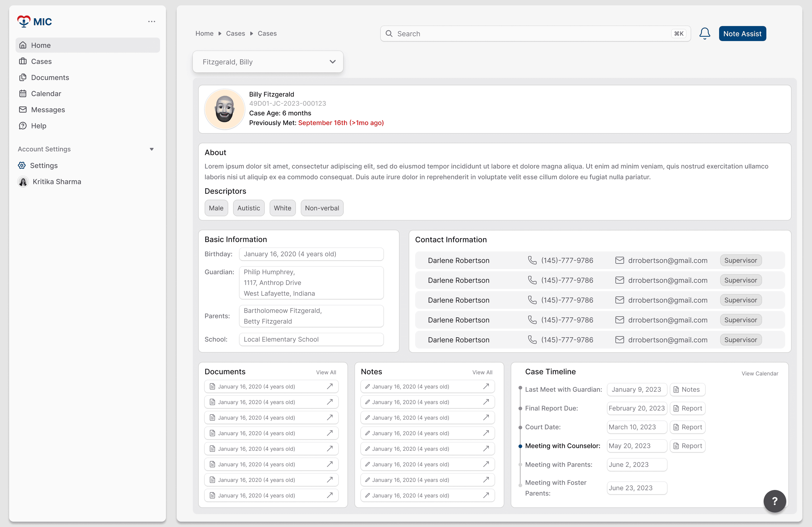Click pencil icon on first note
Viewport: 812px width, 527px height.
[x=367, y=386]
